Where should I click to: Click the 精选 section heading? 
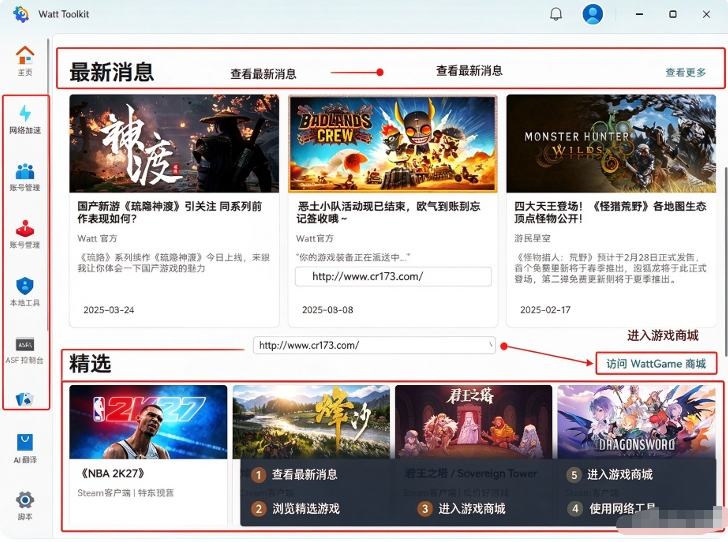tap(90, 363)
